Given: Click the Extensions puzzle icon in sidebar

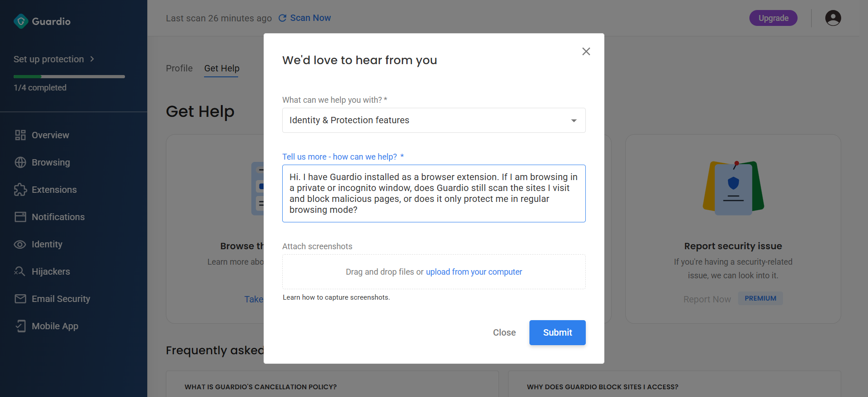Looking at the screenshot, I should pyautogui.click(x=20, y=190).
